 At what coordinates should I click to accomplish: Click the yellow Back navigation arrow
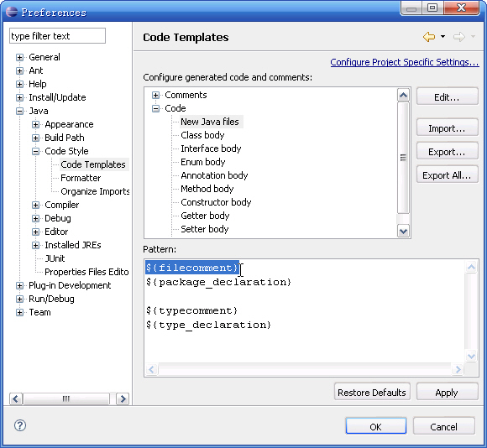click(429, 37)
